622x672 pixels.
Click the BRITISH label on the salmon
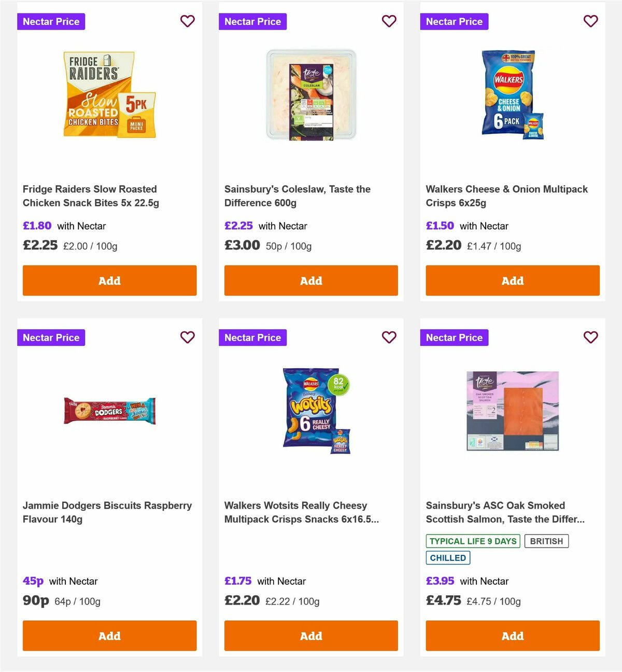(x=546, y=541)
